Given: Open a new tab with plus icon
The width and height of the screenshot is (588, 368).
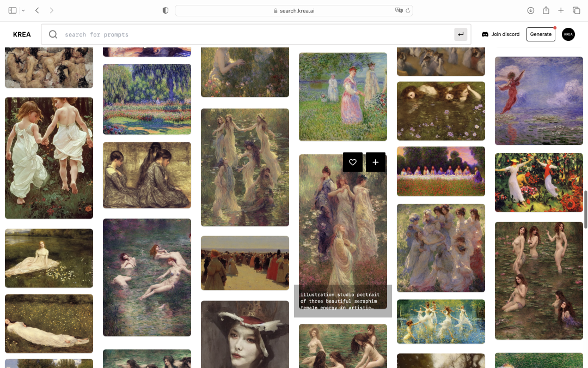Looking at the screenshot, I should click(561, 10).
